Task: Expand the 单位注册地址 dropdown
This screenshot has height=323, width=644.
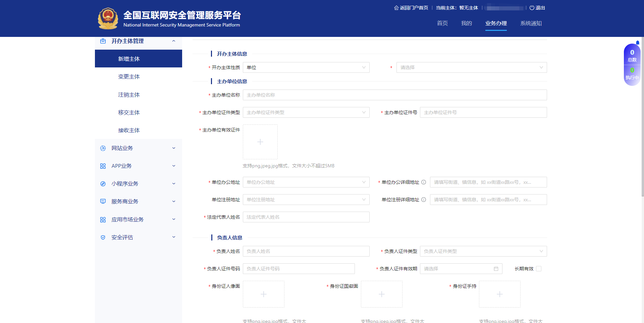Action: coord(306,199)
